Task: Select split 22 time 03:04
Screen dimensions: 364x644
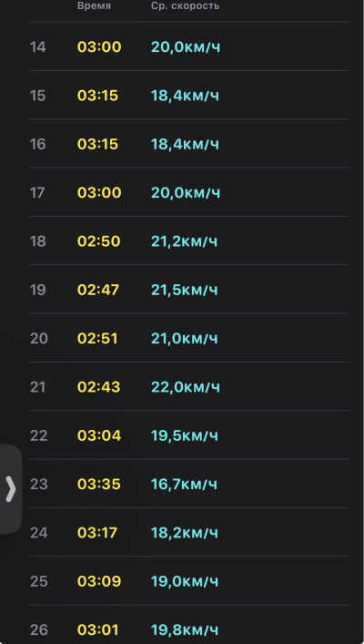Action: coord(99,434)
